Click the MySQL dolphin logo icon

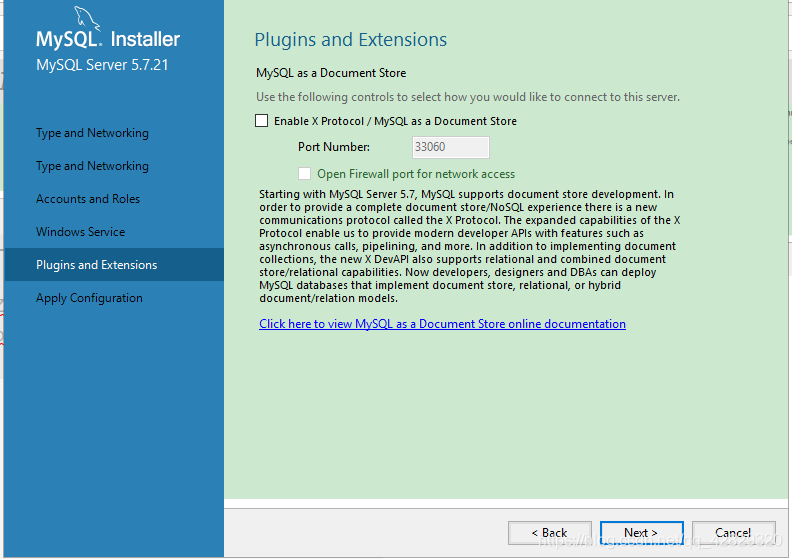pos(87,19)
